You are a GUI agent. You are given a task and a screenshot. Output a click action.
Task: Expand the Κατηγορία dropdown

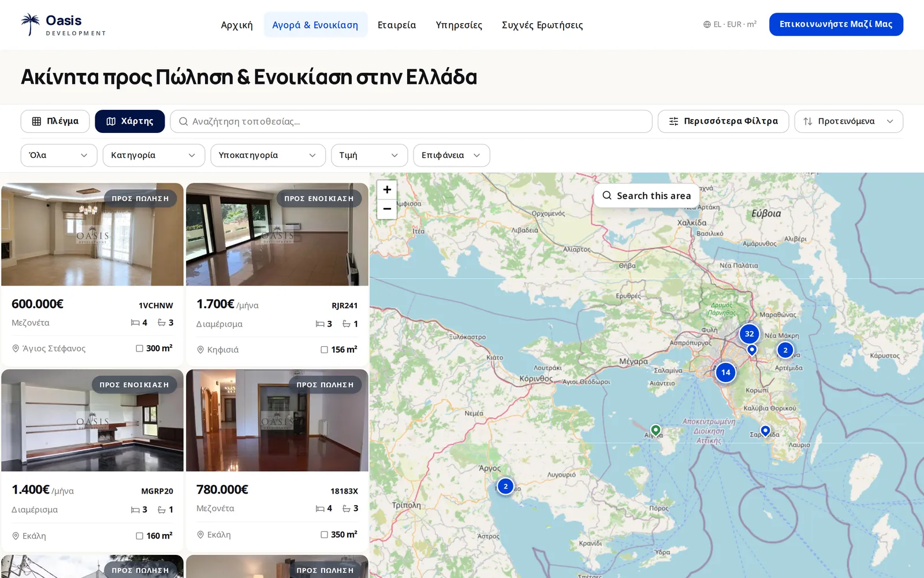[x=154, y=155]
